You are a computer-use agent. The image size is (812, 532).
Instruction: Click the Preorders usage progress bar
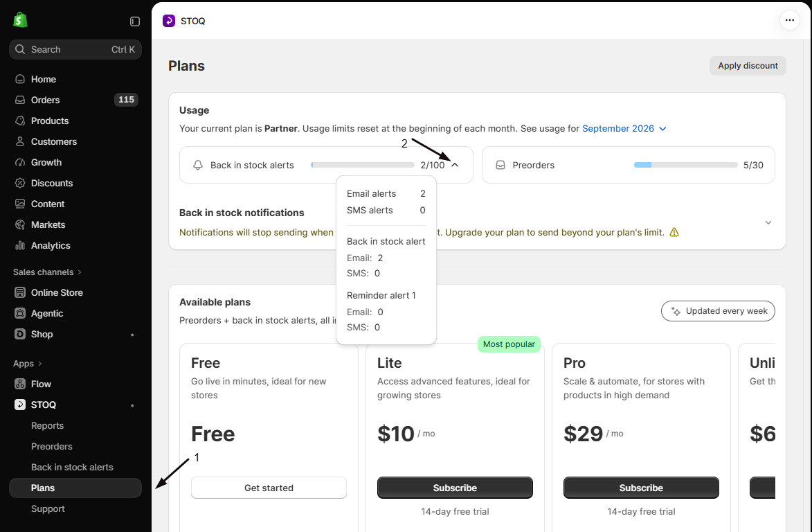coord(685,166)
